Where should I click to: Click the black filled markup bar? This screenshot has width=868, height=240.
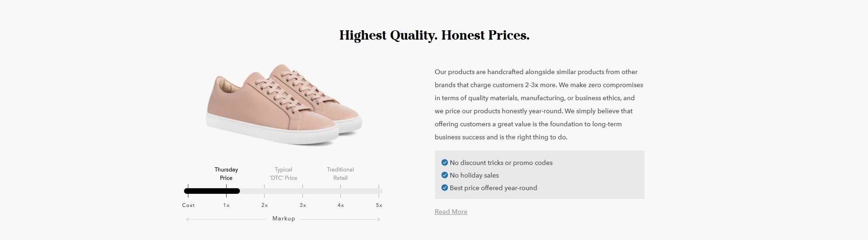(212, 191)
